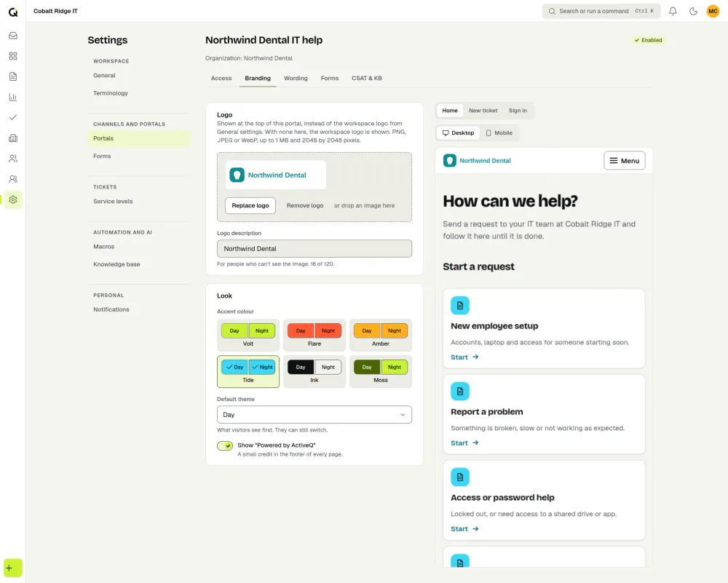Select the Amber accent colour
The height and width of the screenshot is (583, 728).
[381, 335]
